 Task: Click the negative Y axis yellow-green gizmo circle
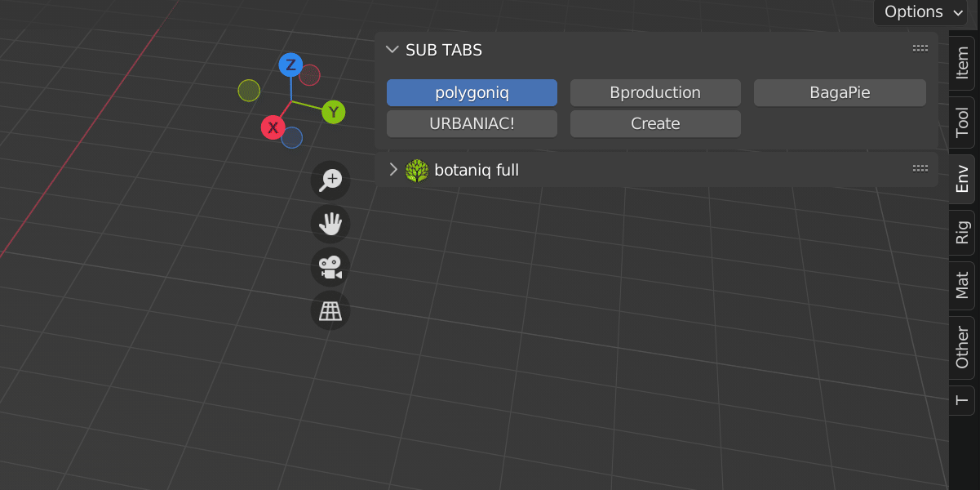[249, 90]
